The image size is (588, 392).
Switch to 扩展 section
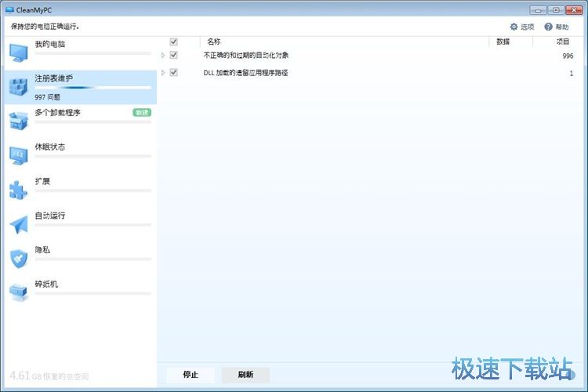[81, 190]
